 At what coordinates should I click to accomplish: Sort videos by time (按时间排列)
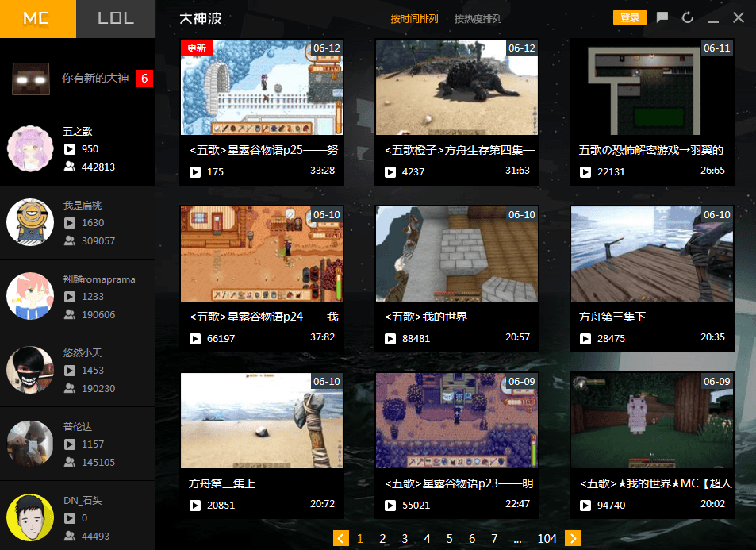414,19
